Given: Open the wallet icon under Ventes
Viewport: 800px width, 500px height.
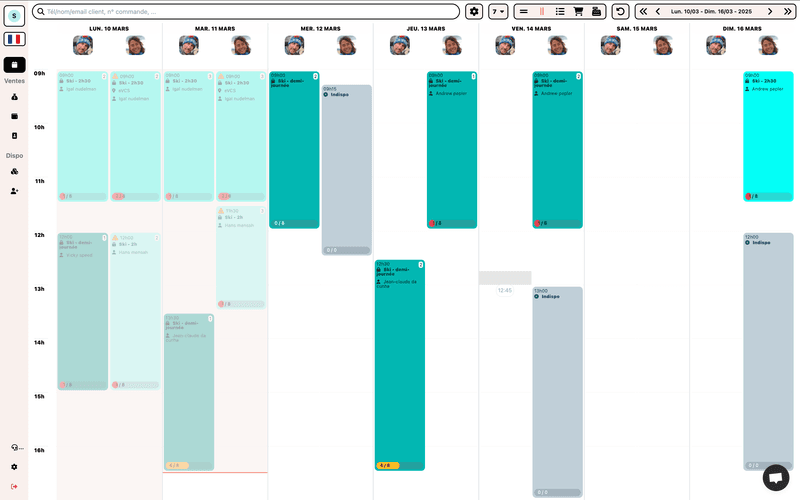Looking at the screenshot, I should [14, 116].
